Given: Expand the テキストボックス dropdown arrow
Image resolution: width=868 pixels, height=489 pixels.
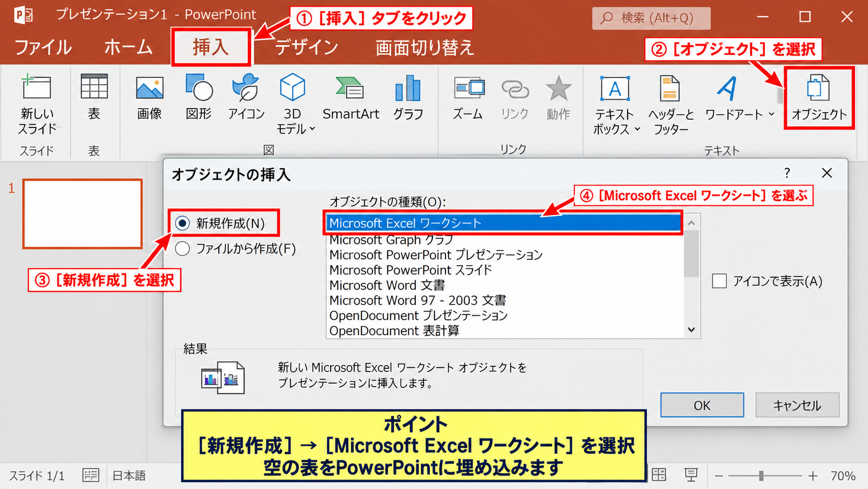Looking at the screenshot, I should pos(638,129).
